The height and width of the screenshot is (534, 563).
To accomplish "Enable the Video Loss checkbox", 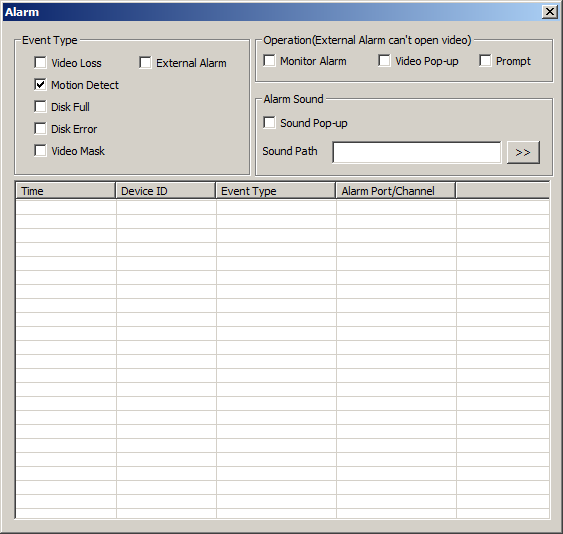I will point(40,62).
